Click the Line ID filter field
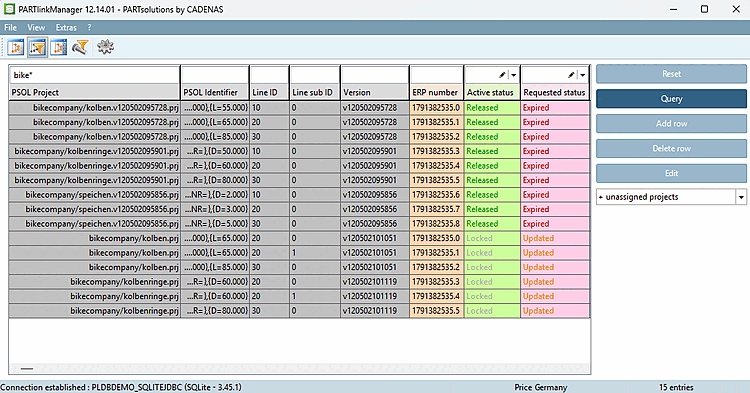The image size is (750, 393). coord(269,75)
